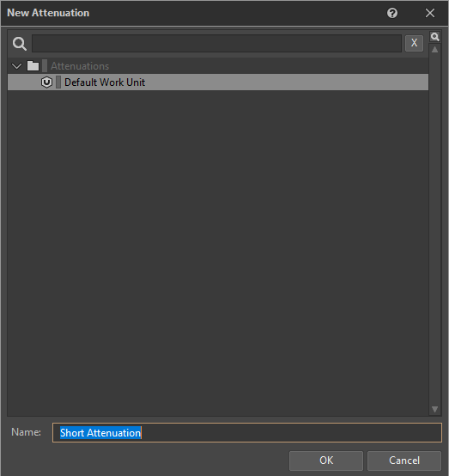
Task: Select the Attenuations tree label
Action: pos(80,66)
